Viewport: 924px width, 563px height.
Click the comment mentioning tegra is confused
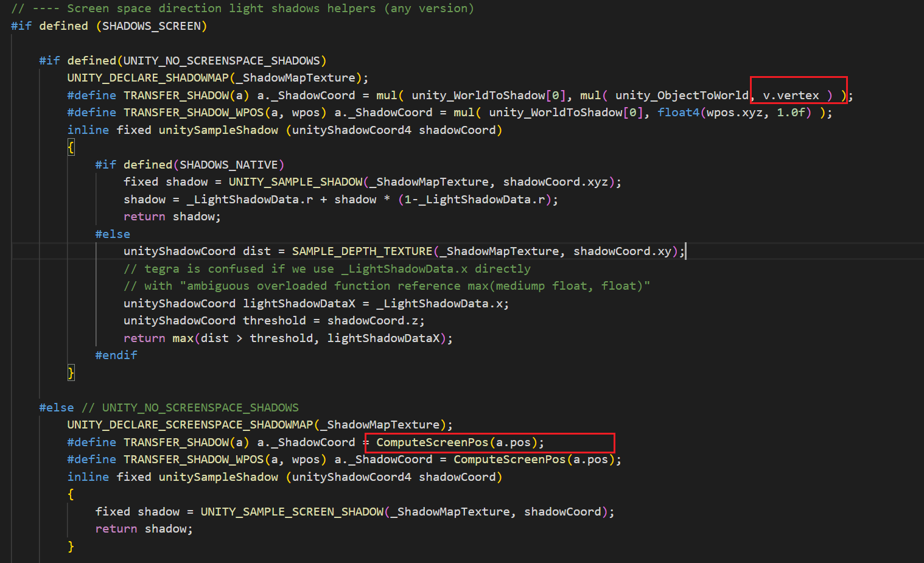coord(327,269)
